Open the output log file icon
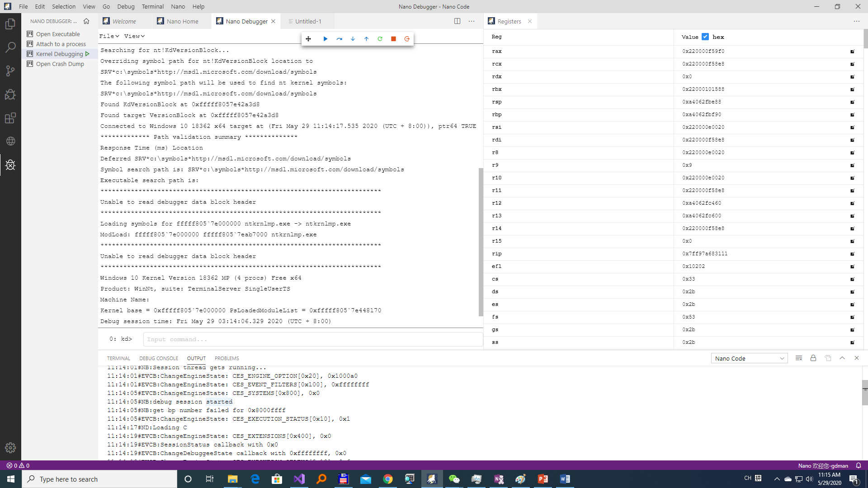The height and width of the screenshot is (488, 868). pos(828,358)
